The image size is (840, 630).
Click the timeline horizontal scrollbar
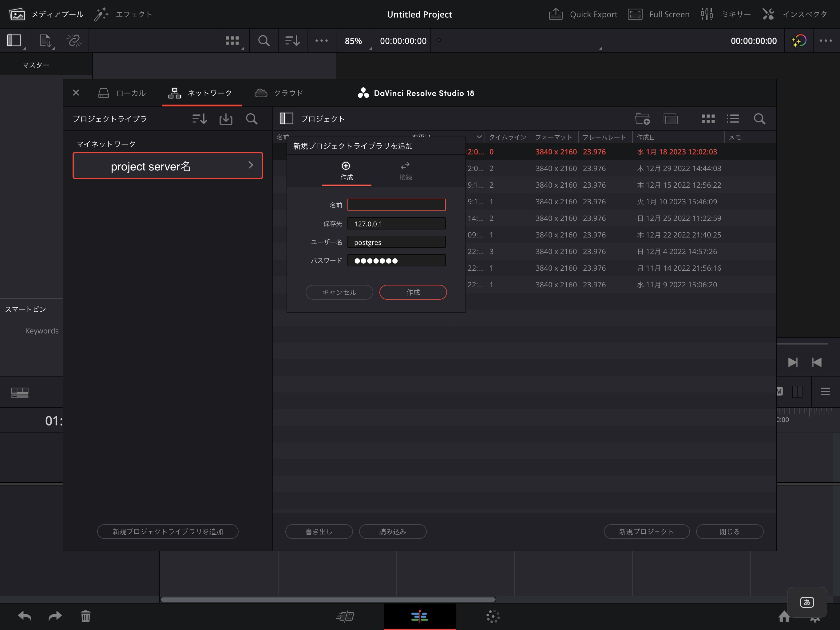point(328,600)
